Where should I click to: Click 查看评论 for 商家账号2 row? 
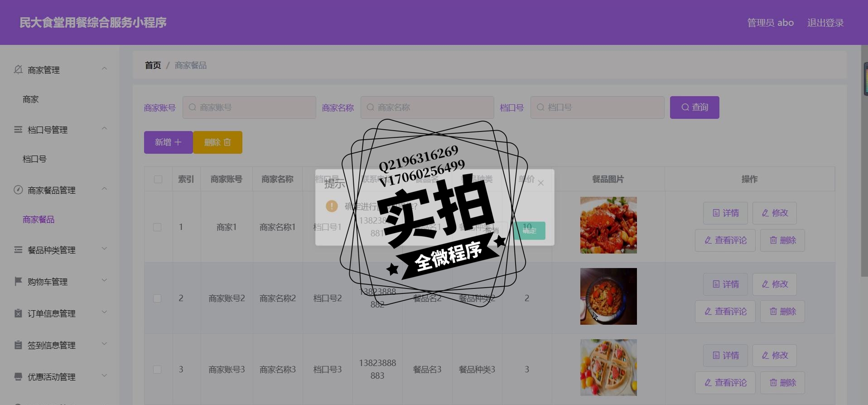point(725,312)
